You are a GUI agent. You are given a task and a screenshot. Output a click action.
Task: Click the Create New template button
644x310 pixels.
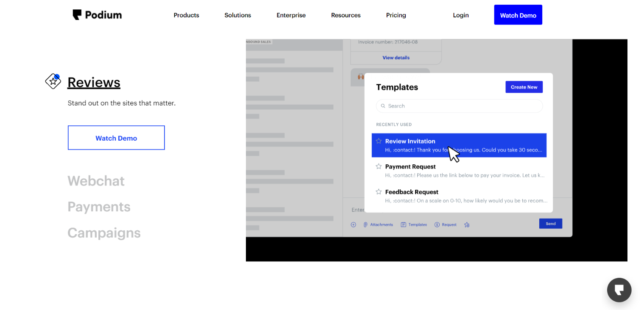coord(524,87)
